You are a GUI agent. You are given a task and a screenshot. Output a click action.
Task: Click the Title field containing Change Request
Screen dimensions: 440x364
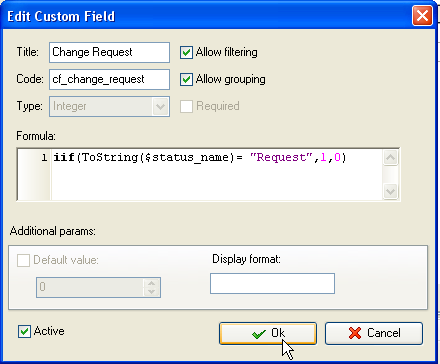(x=109, y=52)
